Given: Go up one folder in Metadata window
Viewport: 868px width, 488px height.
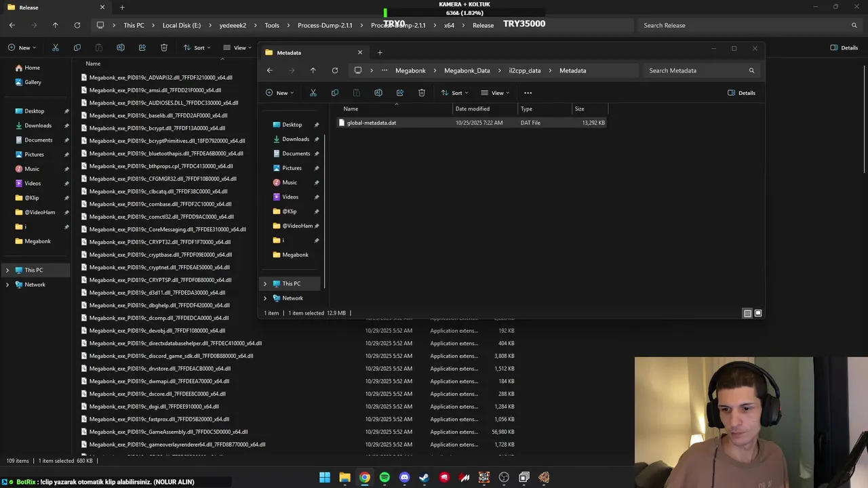Looking at the screenshot, I should click(x=313, y=70).
